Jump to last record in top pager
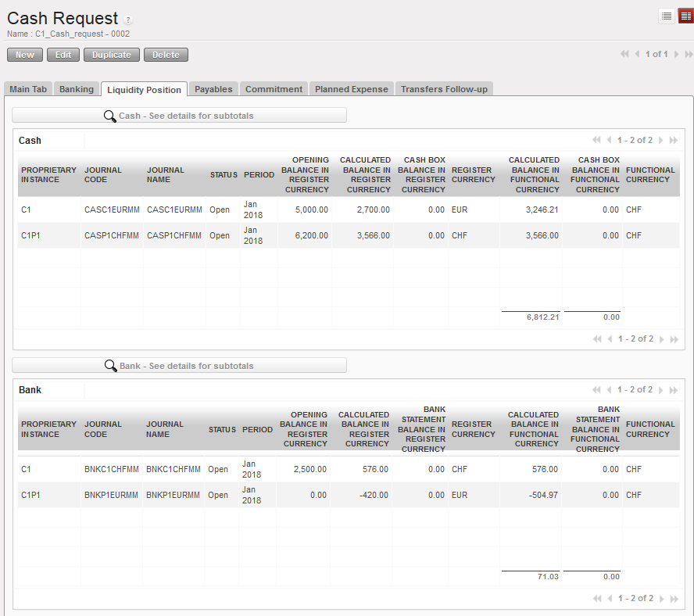694x616 pixels. pyautogui.click(x=689, y=55)
